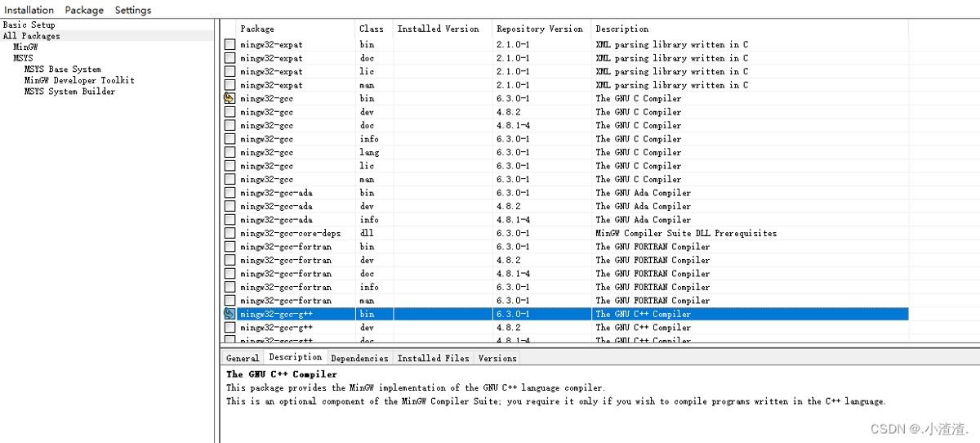This screenshot has height=443, width=980.
Task: Switch to the Versions tab
Action: [x=497, y=358]
